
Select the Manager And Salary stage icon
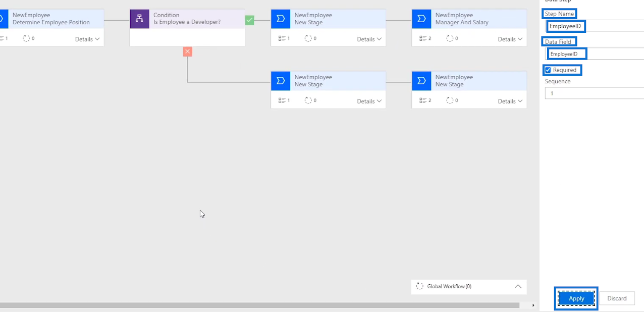(421, 19)
